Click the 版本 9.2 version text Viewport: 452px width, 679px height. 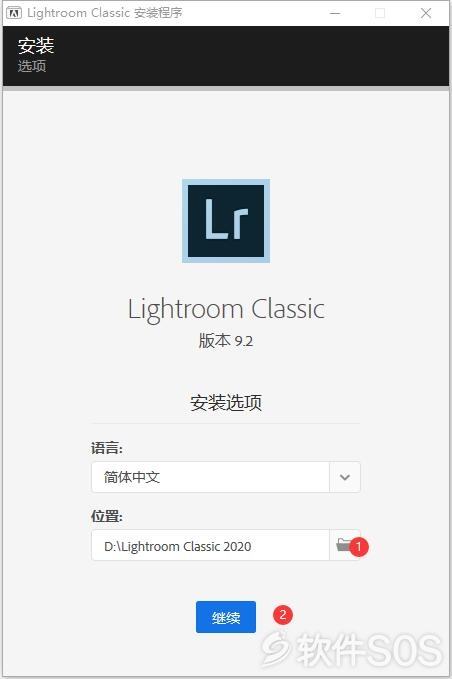[226, 341]
